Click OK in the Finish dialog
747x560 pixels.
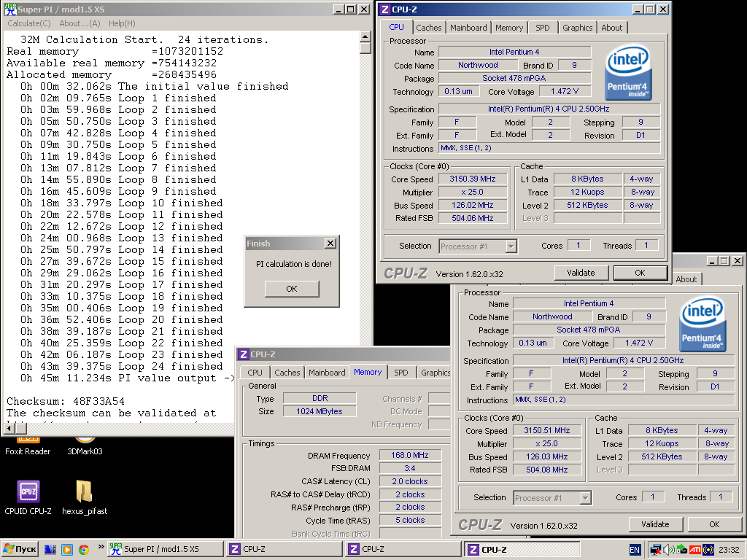pyautogui.click(x=292, y=289)
